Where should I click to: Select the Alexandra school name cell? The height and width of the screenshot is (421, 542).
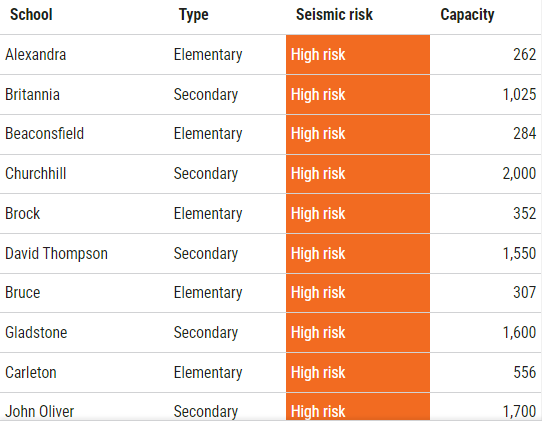[36, 55]
